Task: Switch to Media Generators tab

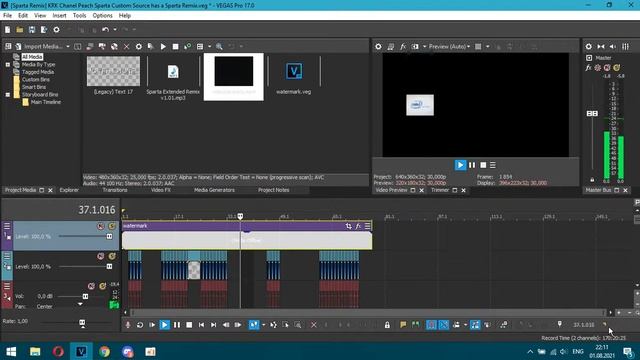Action: 214,190
